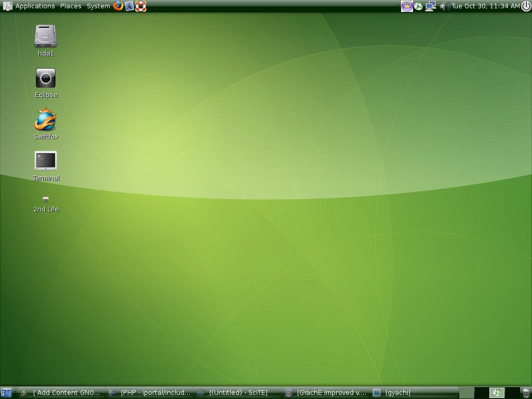The height and width of the screenshot is (399, 532).
Task: Select the hda1 drive desktop icon
Action: (x=46, y=41)
